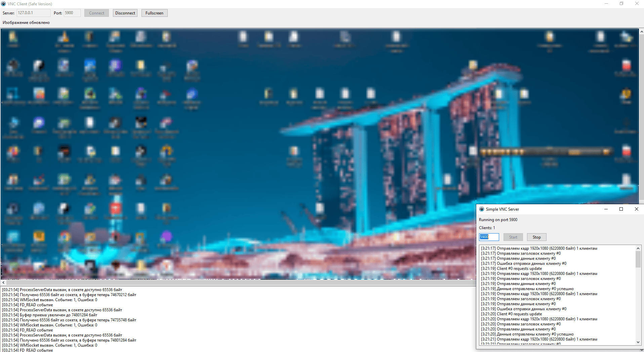This screenshot has width=644, height=352.
Task: Select server log line "[3:21:17] Отправляем заголовок клиенту #0"
Action: click(521, 253)
